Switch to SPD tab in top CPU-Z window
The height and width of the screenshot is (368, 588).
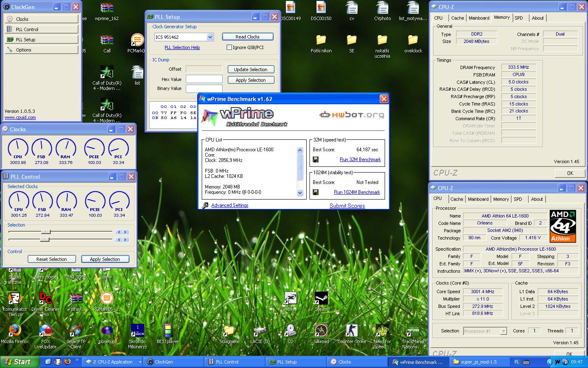(x=519, y=18)
